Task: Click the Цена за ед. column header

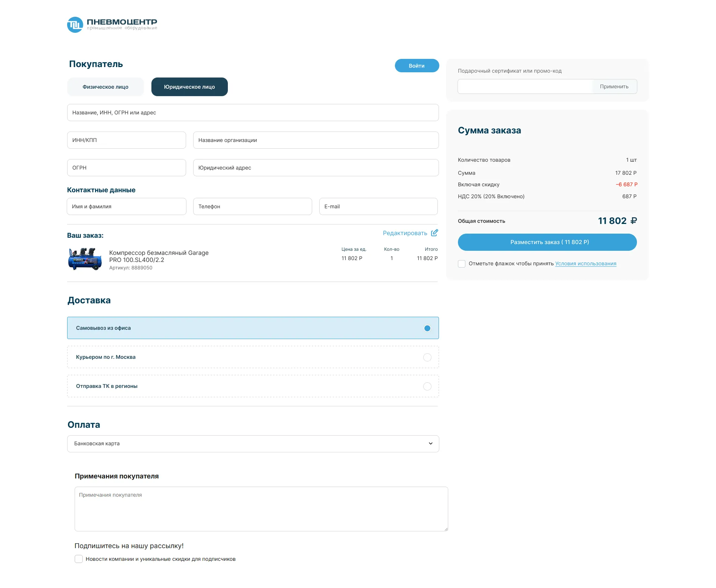Action: point(354,249)
